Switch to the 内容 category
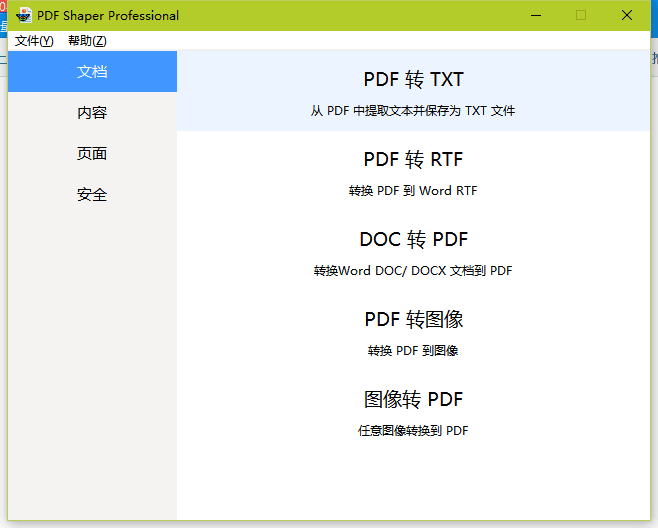This screenshot has height=528, width=658. tap(92, 113)
